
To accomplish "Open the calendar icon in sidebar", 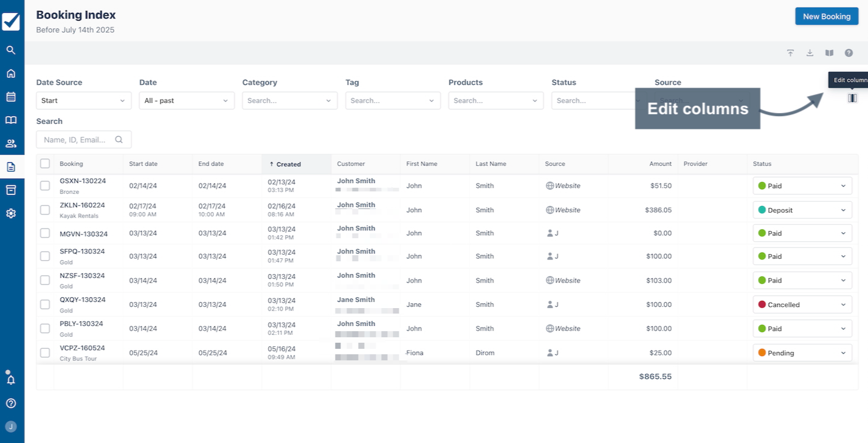I will [x=11, y=97].
